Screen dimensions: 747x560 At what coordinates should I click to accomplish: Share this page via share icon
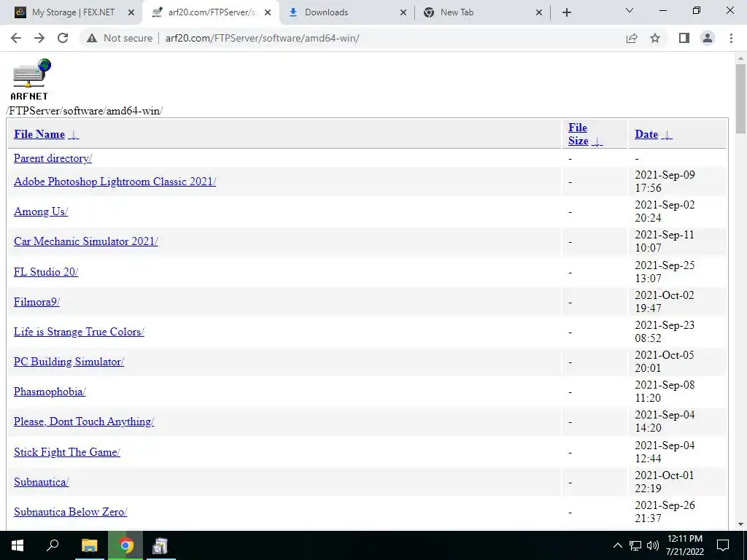pyautogui.click(x=632, y=38)
